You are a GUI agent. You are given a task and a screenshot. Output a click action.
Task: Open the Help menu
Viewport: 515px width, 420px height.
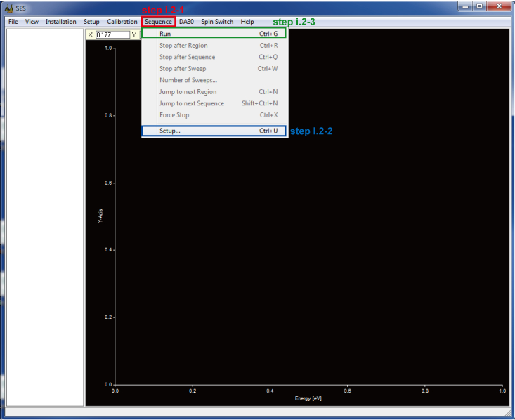pos(247,22)
